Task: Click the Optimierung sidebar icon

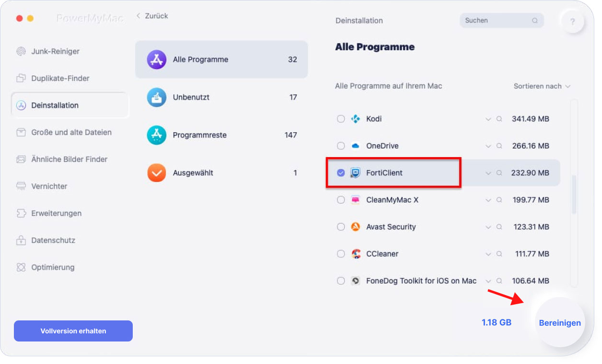Action: 21,267
